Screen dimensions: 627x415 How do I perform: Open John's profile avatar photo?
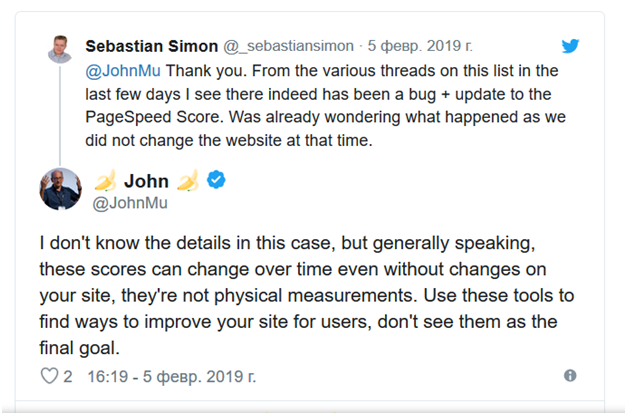(60, 189)
